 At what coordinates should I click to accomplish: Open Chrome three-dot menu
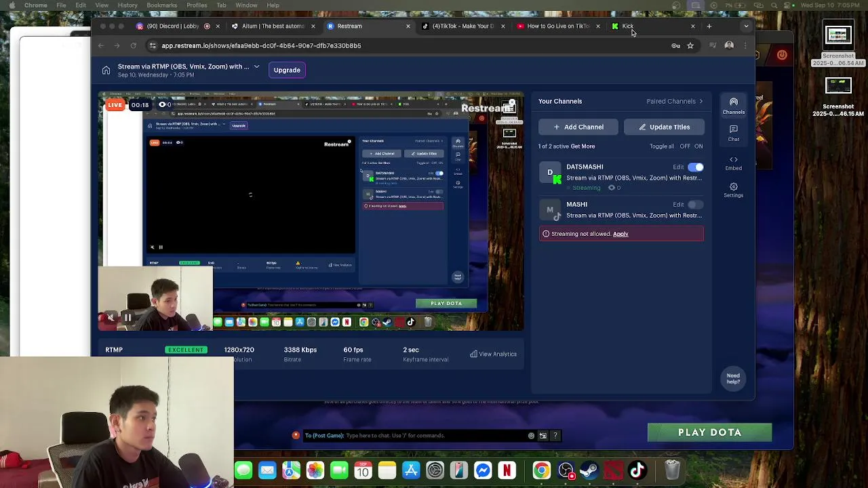click(x=746, y=45)
